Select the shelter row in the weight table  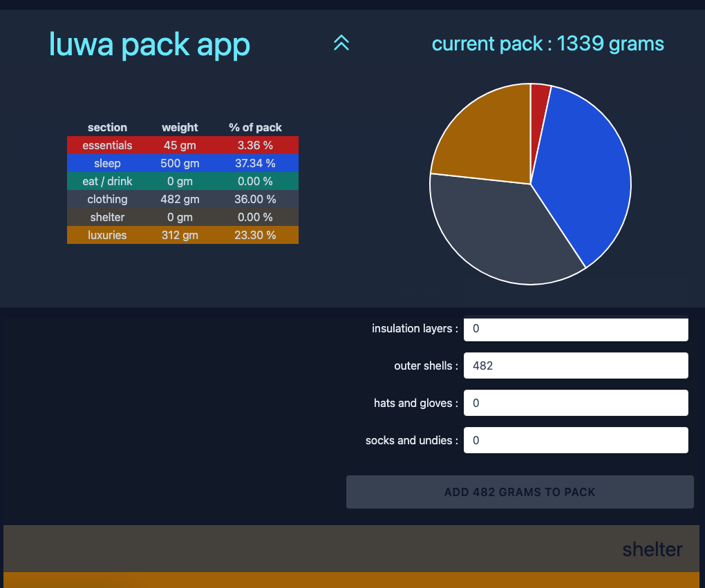click(x=182, y=217)
